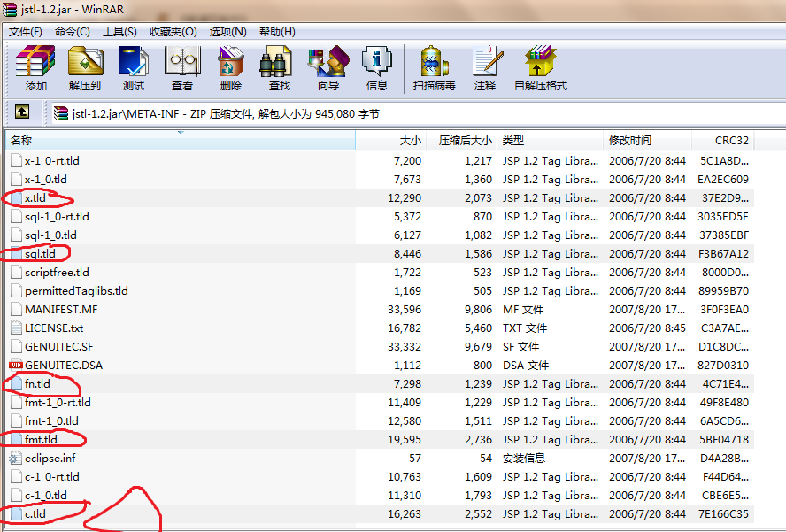This screenshot has height=532, width=786.
Task: Click CRC32 value 7E166C35
Action: (x=723, y=513)
